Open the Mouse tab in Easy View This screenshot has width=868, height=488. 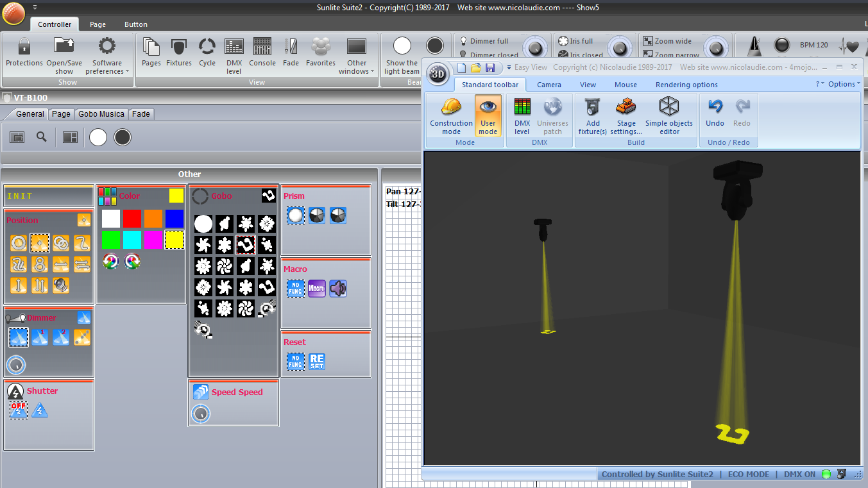(625, 85)
